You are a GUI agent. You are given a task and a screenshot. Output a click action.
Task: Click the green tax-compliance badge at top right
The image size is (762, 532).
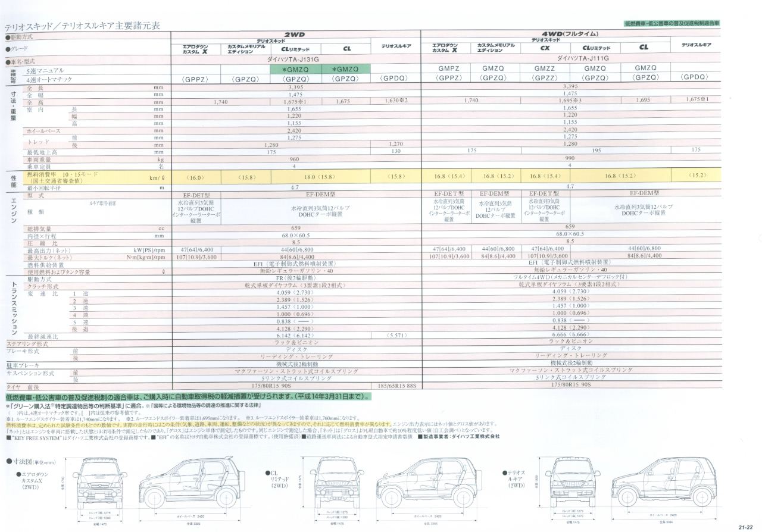click(672, 23)
